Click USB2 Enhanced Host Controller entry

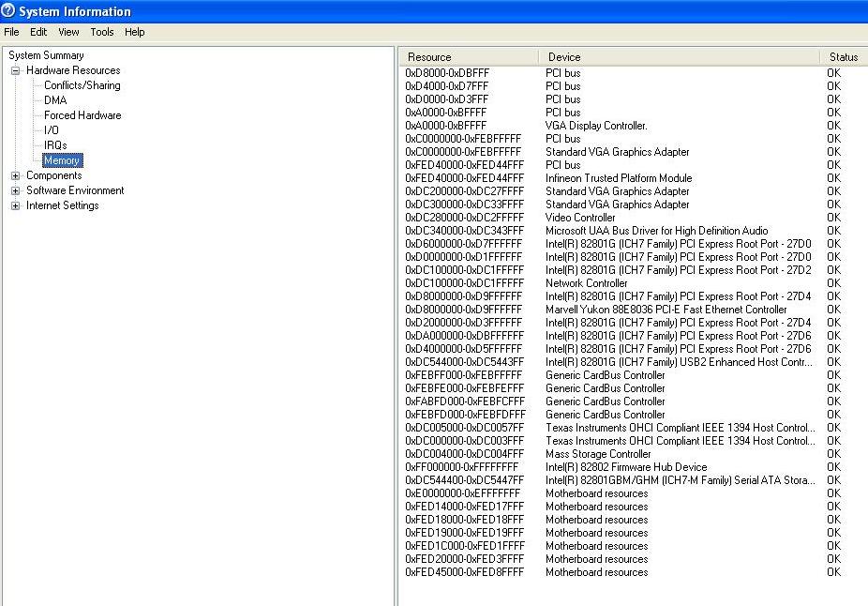(x=679, y=362)
